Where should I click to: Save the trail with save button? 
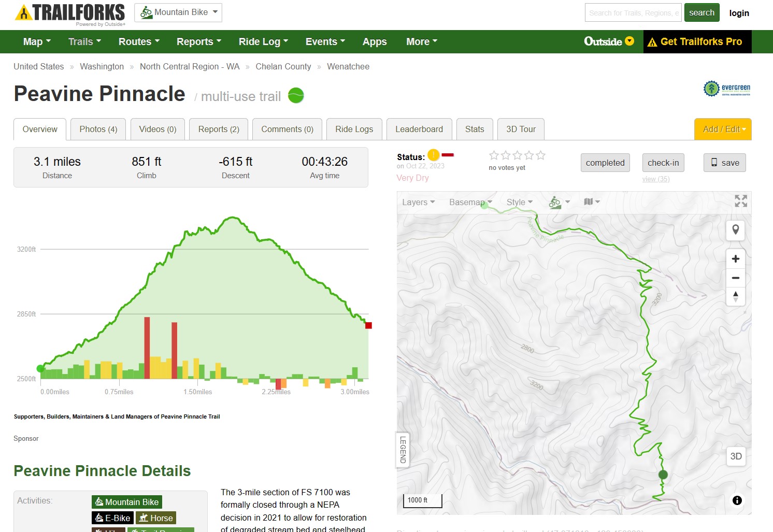[725, 163]
